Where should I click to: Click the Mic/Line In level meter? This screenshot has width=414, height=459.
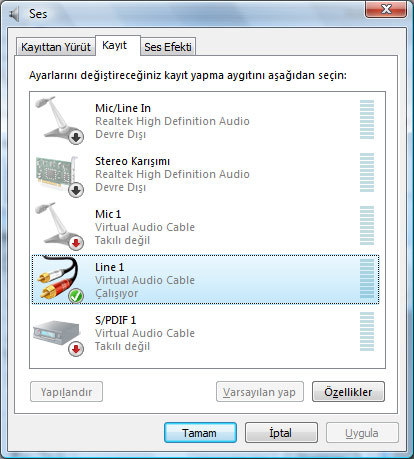(x=367, y=119)
